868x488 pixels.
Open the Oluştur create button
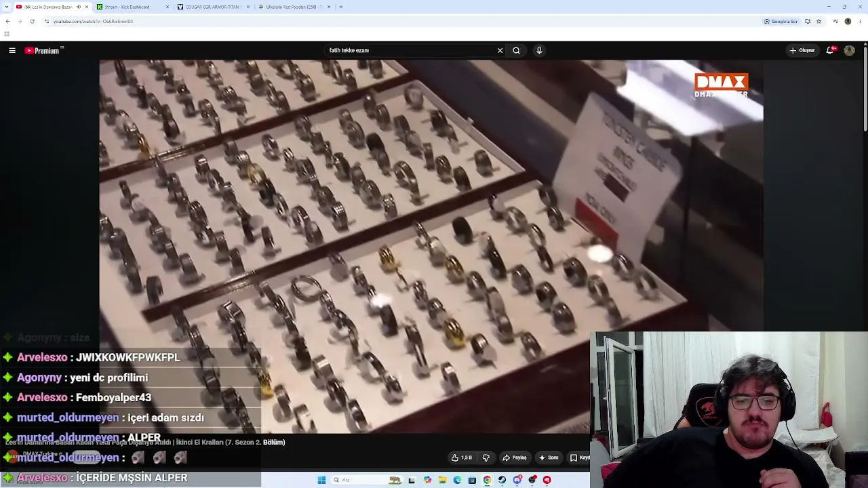[x=802, y=50]
